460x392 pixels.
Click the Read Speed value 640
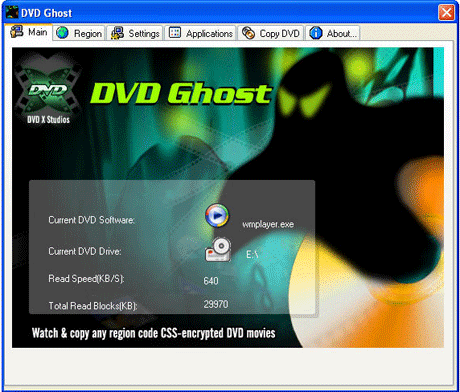pos(211,281)
